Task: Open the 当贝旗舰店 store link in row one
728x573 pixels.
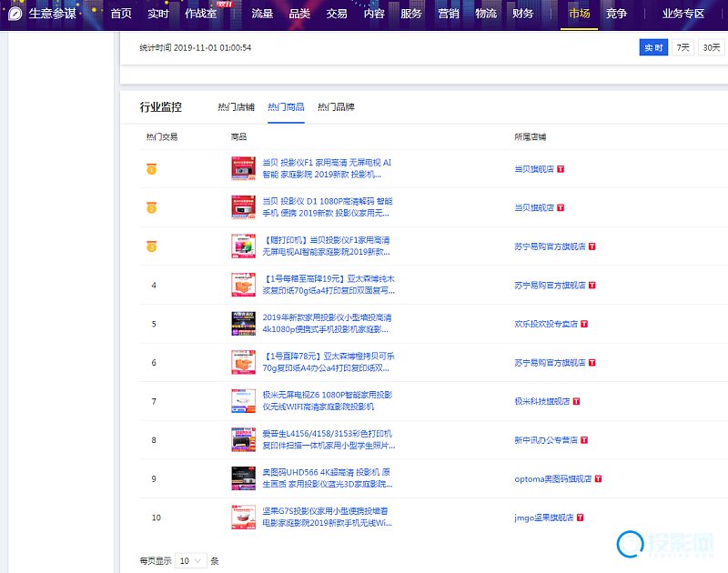Action: pos(534,169)
